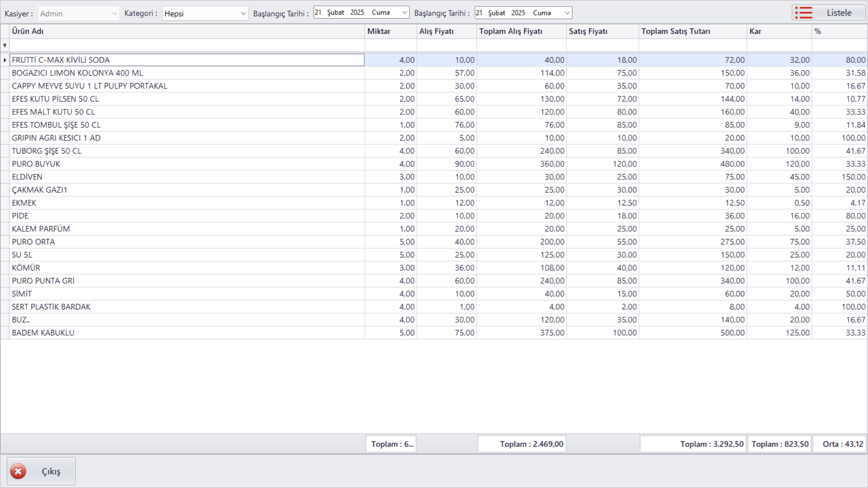Click the filter row funnel icon

coord(5,45)
